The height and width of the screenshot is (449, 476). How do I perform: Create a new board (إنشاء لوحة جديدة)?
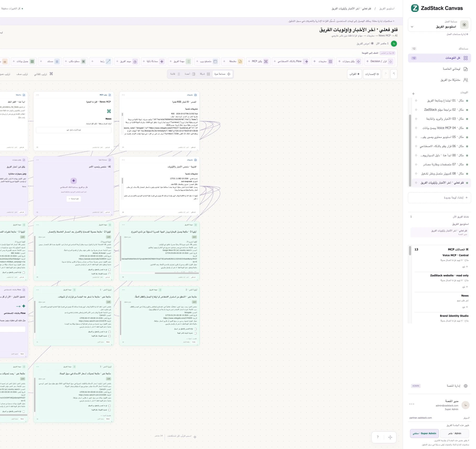tap(439, 198)
